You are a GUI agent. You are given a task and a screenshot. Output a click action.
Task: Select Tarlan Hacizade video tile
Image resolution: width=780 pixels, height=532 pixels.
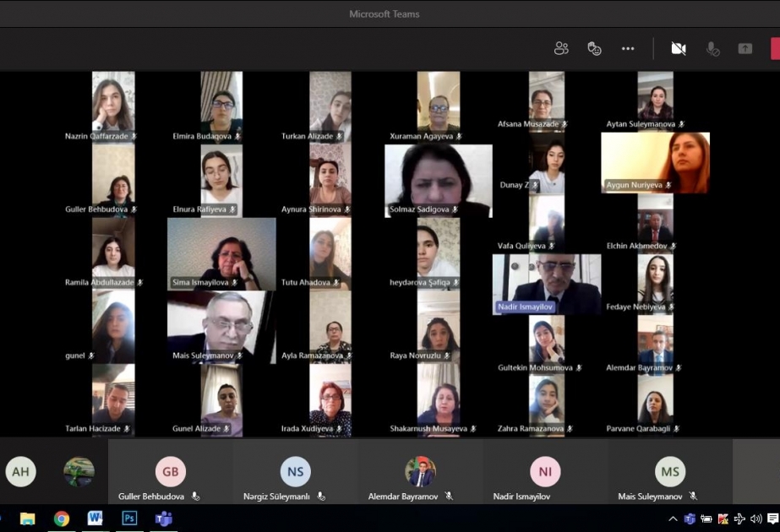click(x=113, y=400)
